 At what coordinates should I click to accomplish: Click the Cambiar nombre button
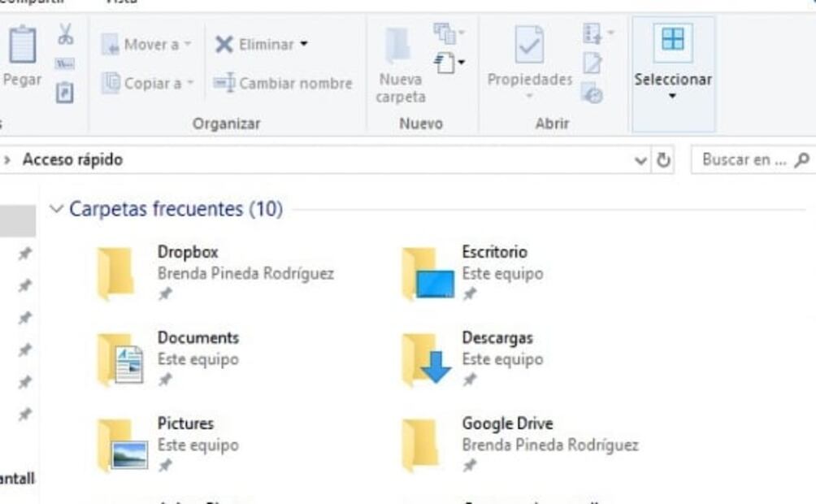pos(283,83)
